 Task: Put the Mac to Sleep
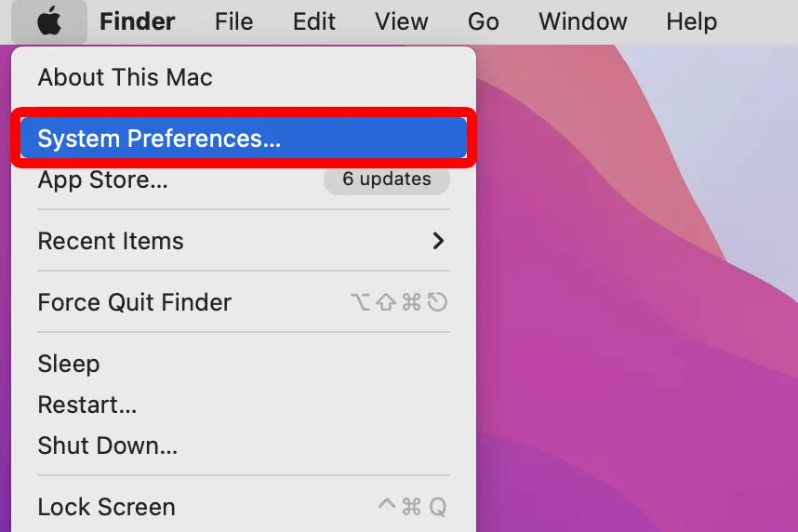(x=244, y=364)
